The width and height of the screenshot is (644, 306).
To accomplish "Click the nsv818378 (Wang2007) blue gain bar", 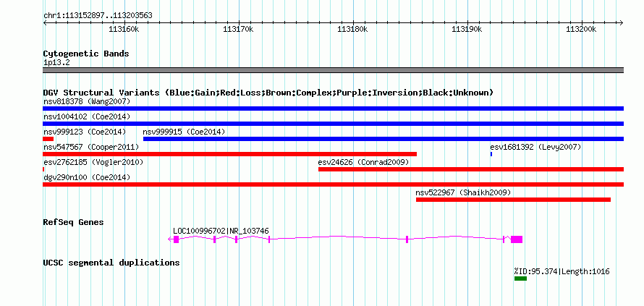I will (x=333, y=109).
